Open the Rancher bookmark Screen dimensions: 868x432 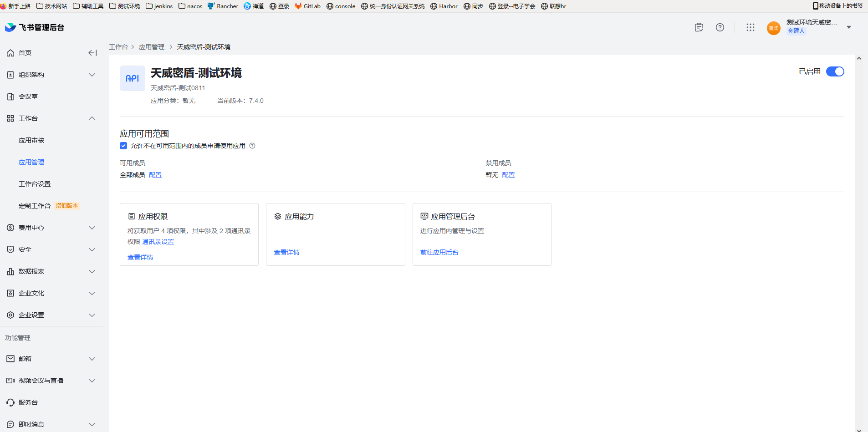point(223,6)
